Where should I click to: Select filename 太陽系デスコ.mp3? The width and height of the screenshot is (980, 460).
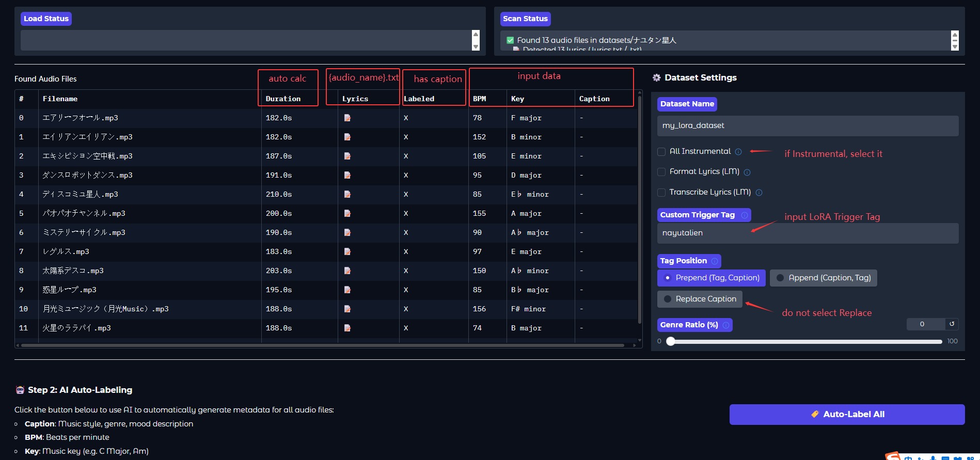(73, 271)
